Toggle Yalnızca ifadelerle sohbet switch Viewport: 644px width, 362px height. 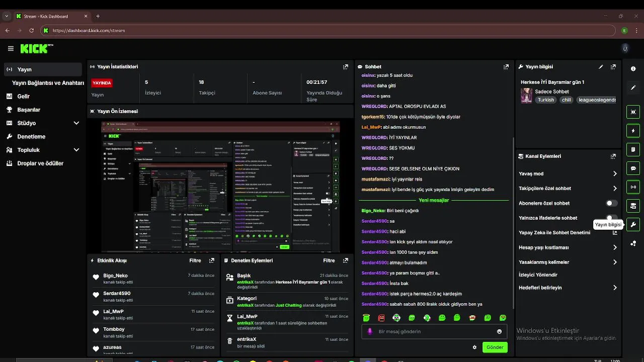tap(611, 218)
